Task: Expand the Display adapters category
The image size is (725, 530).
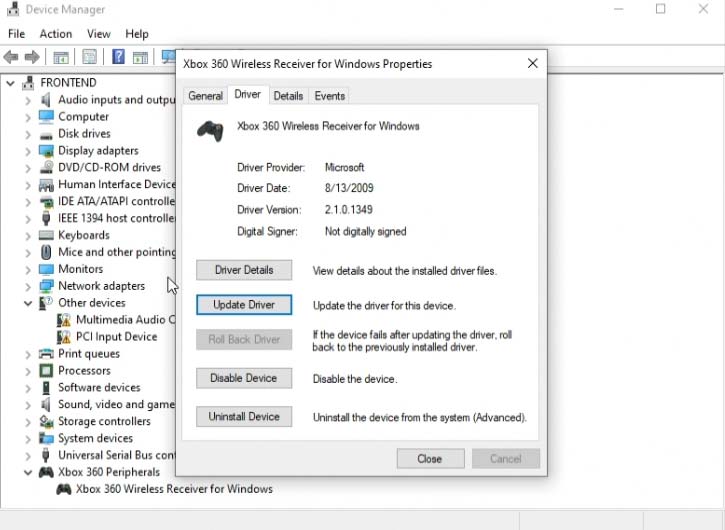Action: [x=28, y=151]
